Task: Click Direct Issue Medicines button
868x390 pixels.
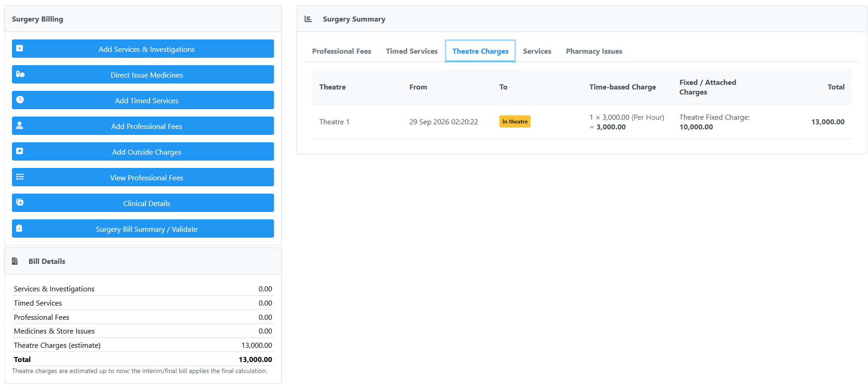Action: point(143,74)
